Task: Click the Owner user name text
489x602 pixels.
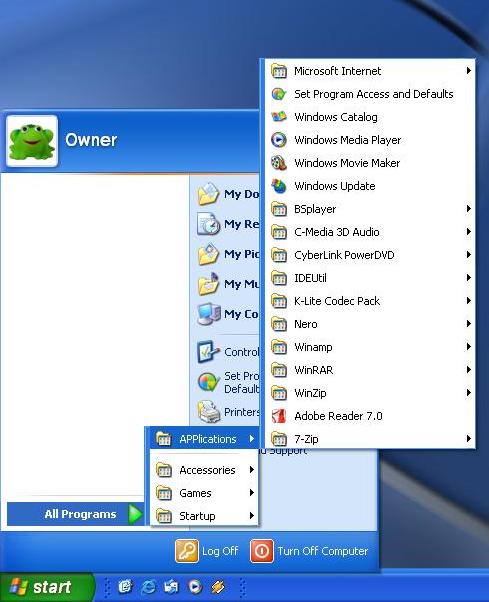Action: pos(91,140)
